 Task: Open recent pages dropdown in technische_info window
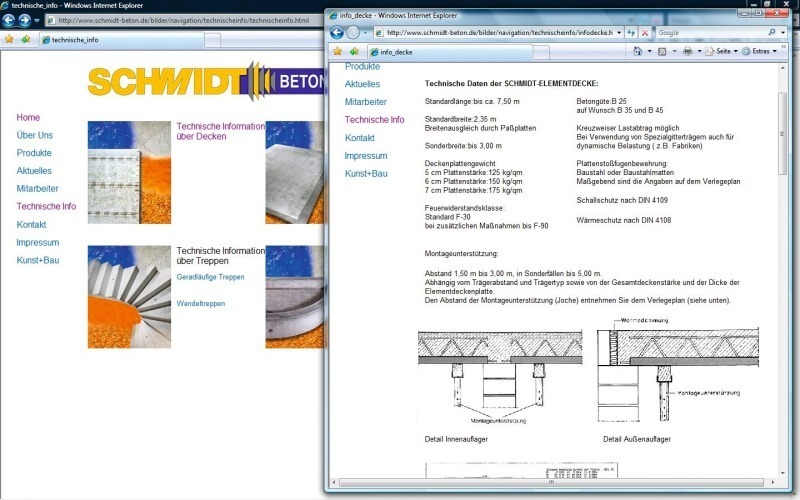pyautogui.click(x=37, y=20)
